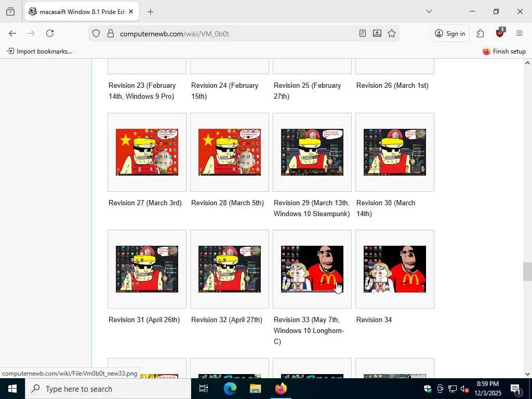The image size is (532, 399).
Task: Click 'Revision 26 (March 1st)' caption
Action: tap(392, 86)
